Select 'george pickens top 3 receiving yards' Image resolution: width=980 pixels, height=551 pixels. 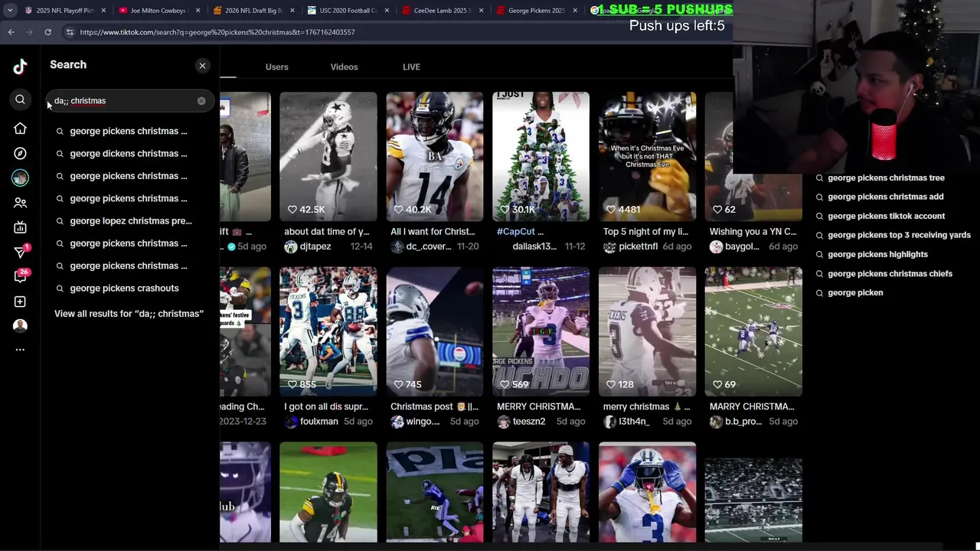tap(899, 235)
